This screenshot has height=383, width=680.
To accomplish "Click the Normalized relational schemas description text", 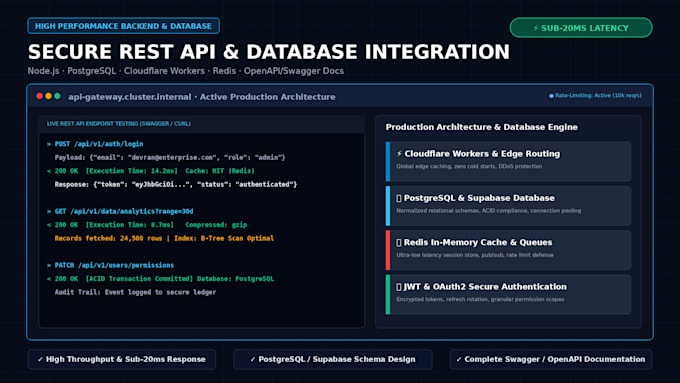I will (x=488, y=210).
